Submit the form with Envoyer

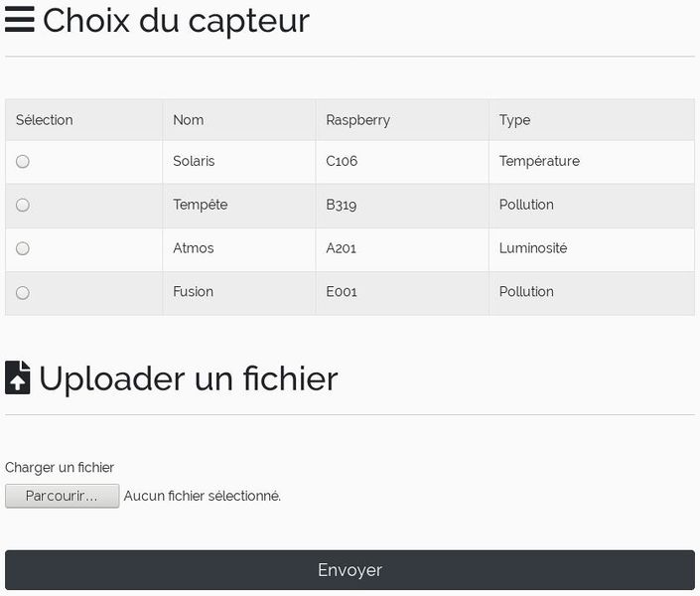click(350, 570)
